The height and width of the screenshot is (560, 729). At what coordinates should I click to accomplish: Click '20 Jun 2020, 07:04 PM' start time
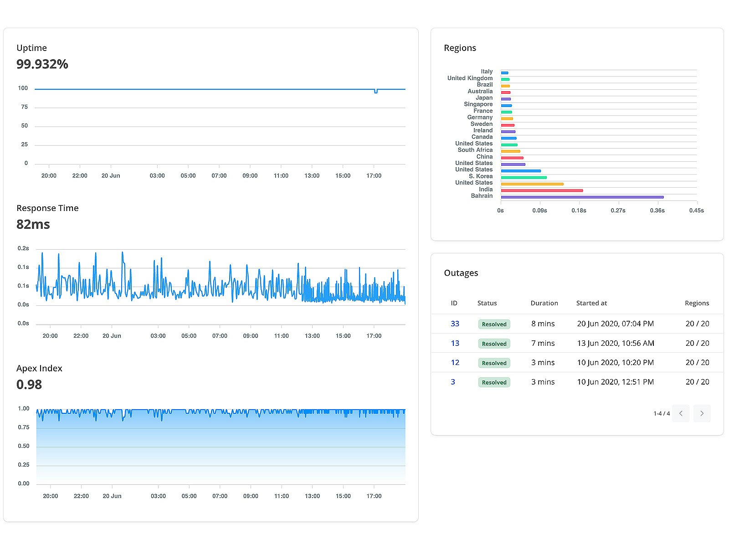pos(615,324)
